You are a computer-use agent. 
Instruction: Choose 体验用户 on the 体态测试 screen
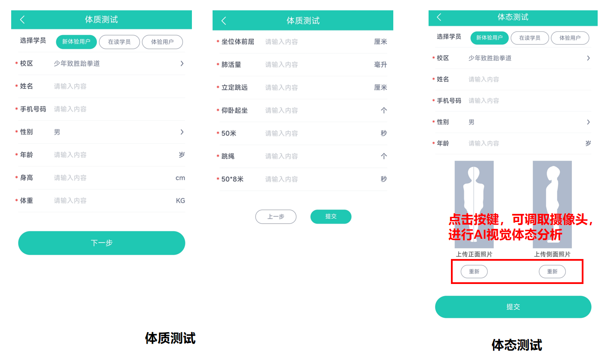pyautogui.click(x=570, y=38)
